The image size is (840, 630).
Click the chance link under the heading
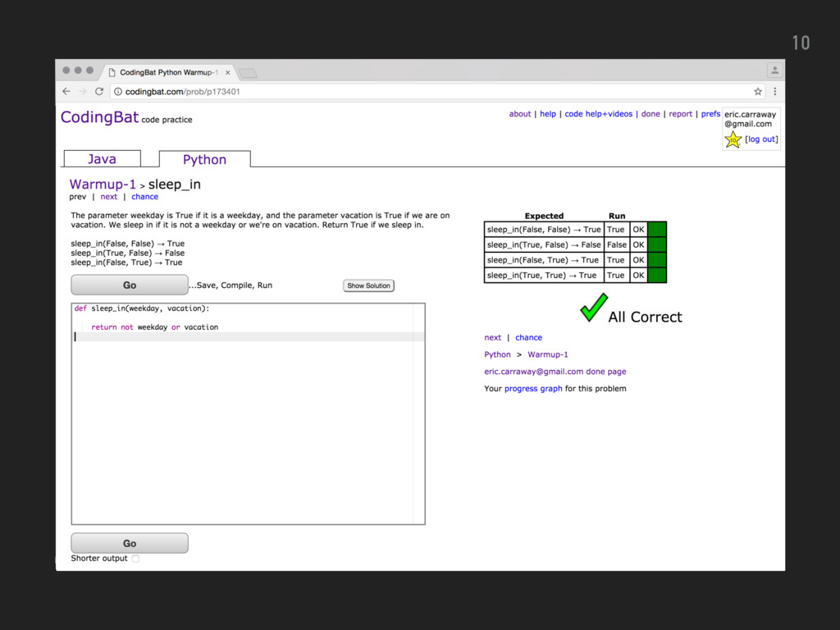pos(144,197)
